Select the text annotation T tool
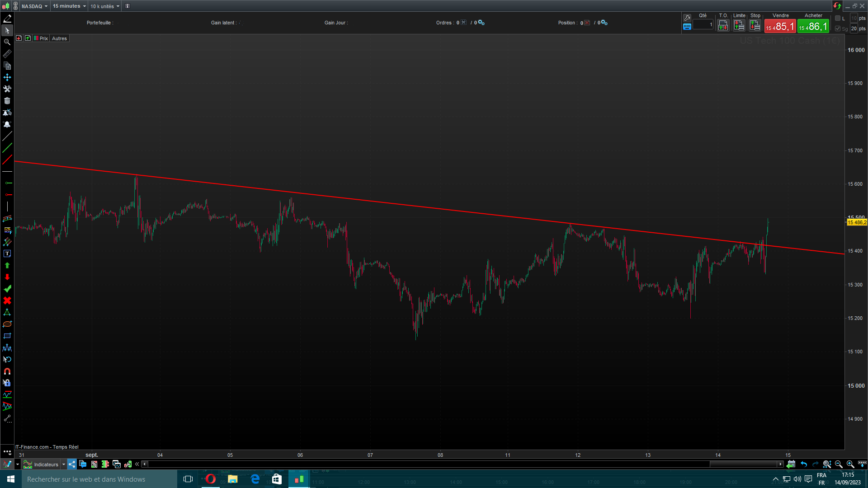The width and height of the screenshot is (868, 488). 7,254
